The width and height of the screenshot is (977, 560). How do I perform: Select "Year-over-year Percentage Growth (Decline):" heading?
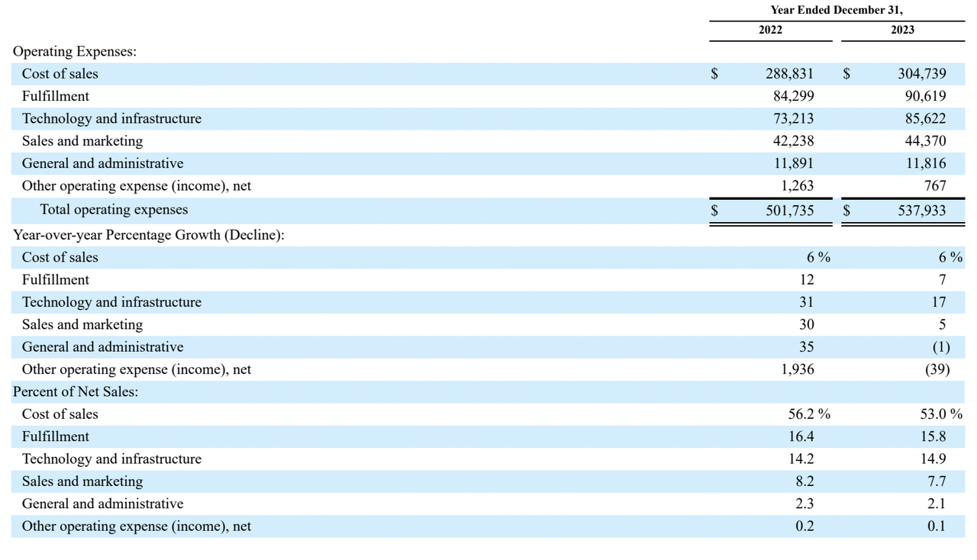(149, 235)
